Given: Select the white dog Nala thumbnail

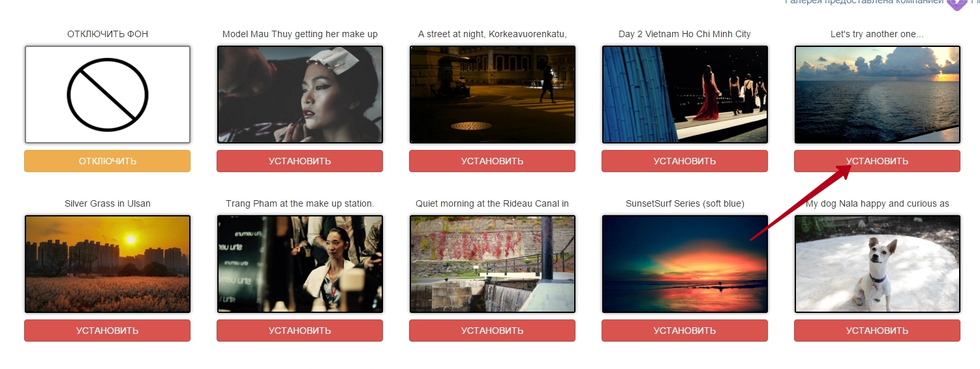Looking at the screenshot, I should tap(878, 264).
